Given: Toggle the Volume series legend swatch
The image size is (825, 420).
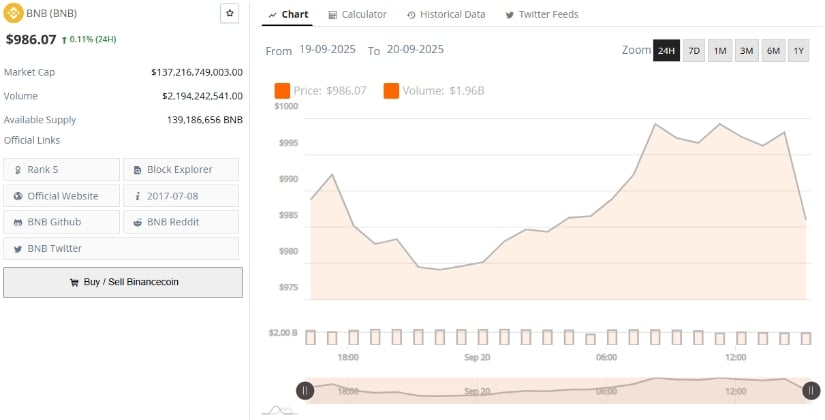Looking at the screenshot, I should point(391,91).
